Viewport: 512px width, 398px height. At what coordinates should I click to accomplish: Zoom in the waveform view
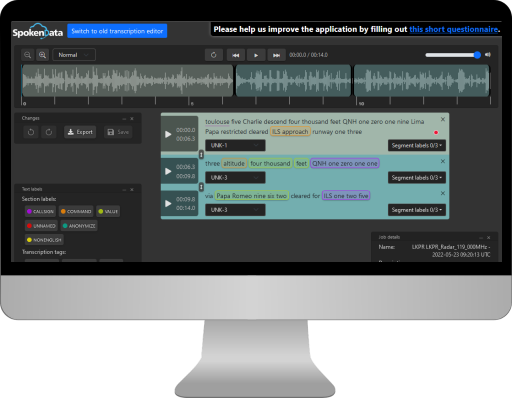(x=42, y=55)
